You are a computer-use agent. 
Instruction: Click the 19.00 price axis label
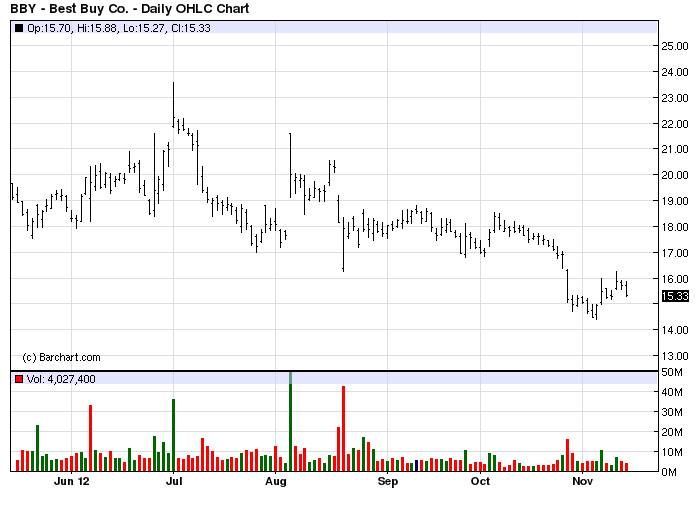point(675,201)
